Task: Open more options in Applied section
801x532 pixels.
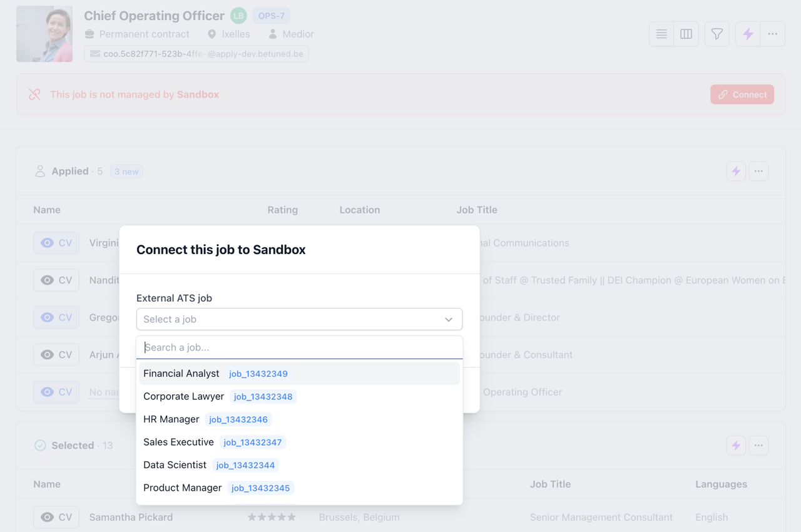Action: click(x=758, y=171)
